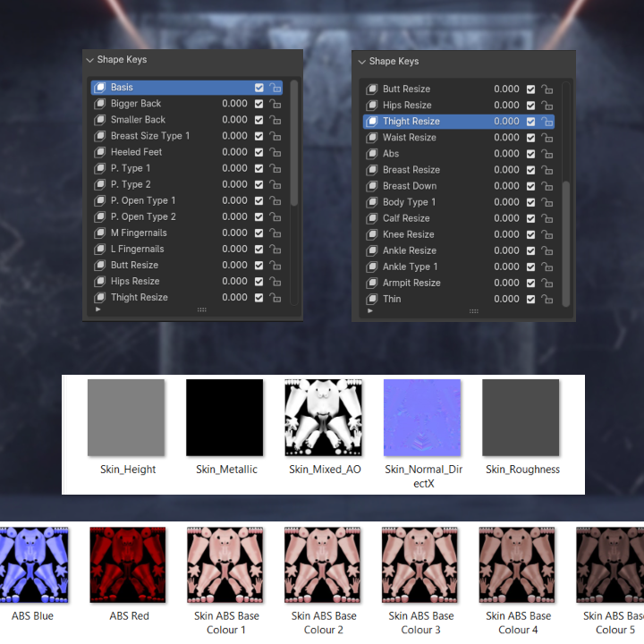The width and height of the screenshot is (644, 644).
Task: Toggle lock icon on Ankle Type 1 row
Action: point(547,267)
